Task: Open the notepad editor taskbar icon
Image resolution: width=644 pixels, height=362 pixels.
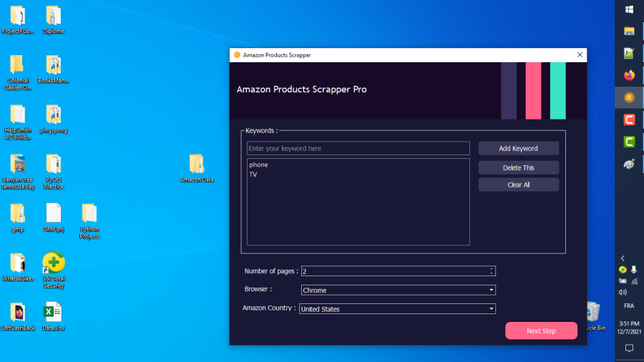Action: click(x=629, y=54)
